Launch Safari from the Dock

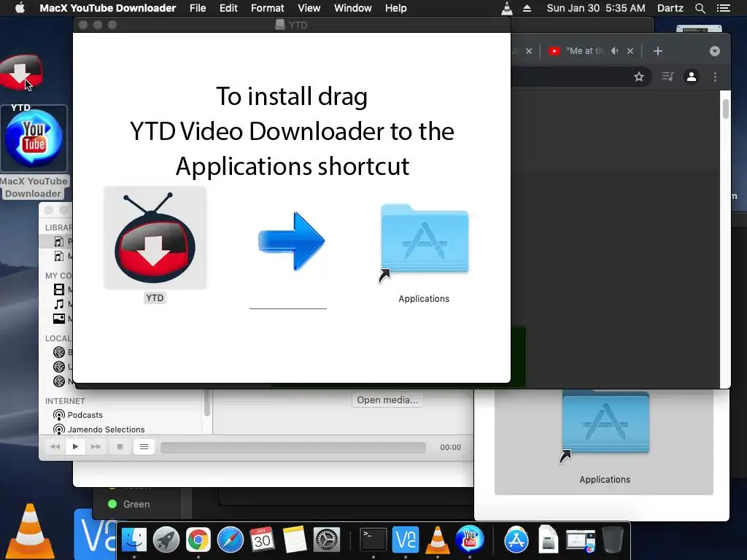[x=230, y=540]
